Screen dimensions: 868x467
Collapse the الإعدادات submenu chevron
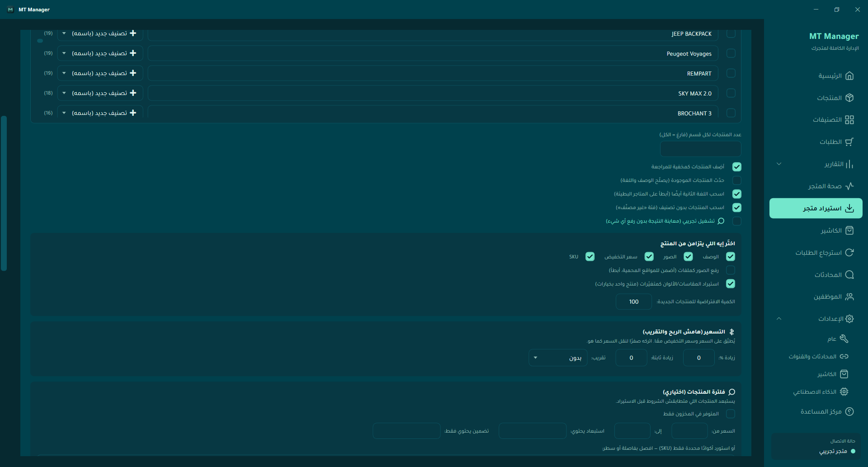(779, 319)
